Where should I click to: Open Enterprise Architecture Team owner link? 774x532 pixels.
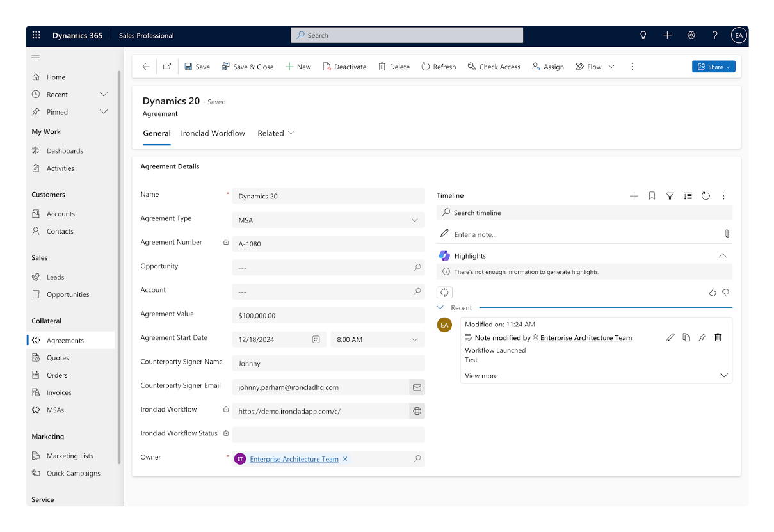294,459
